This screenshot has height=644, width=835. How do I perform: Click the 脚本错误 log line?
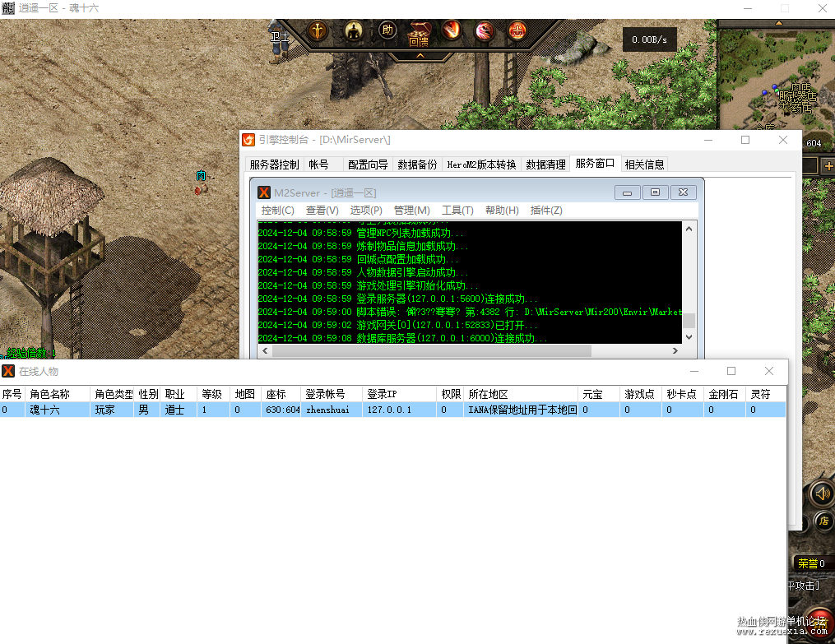[470, 312]
